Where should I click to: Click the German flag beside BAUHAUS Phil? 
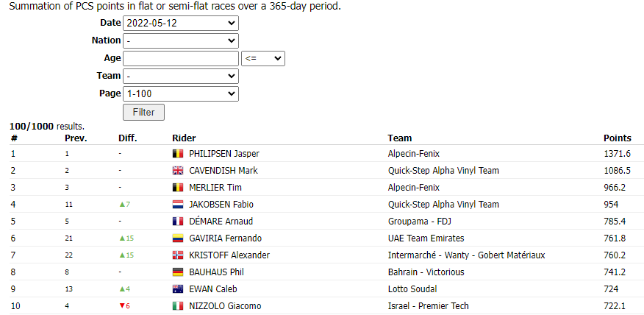coord(177,272)
